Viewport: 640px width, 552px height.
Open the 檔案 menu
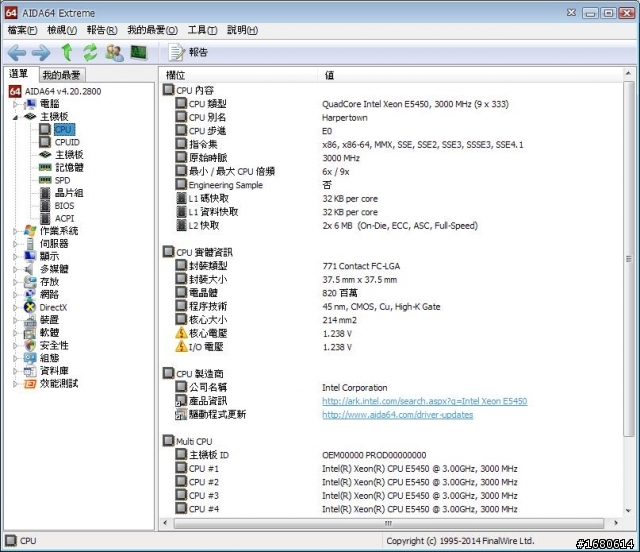point(22,30)
